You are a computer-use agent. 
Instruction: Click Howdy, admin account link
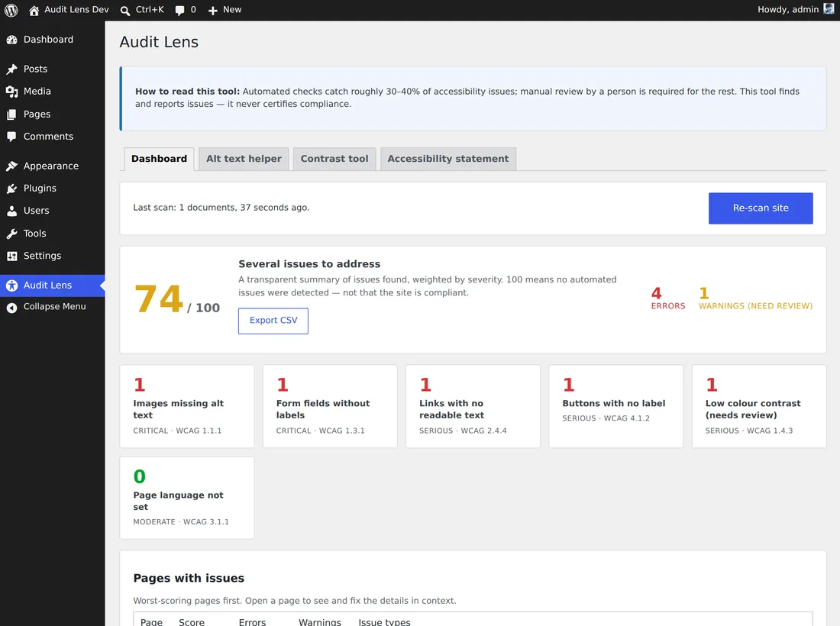tap(796, 10)
